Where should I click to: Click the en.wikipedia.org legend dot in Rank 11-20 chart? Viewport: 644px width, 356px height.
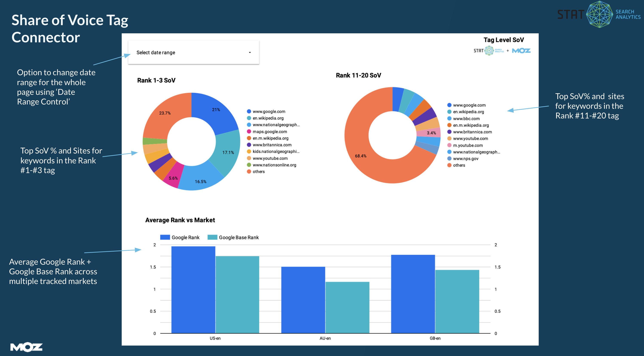[449, 112]
